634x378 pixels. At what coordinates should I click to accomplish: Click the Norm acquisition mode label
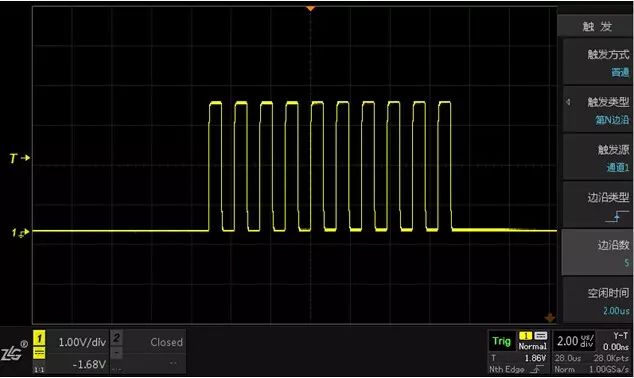[564, 369]
